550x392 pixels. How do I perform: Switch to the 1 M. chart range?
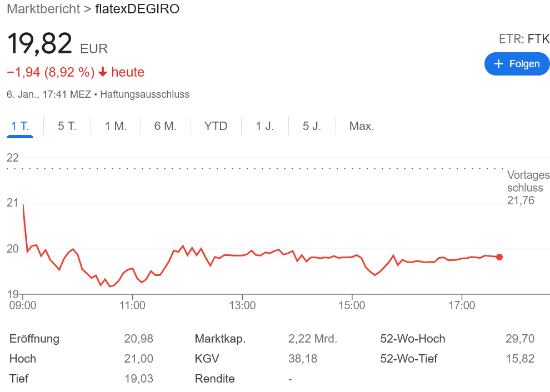pos(115,126)
